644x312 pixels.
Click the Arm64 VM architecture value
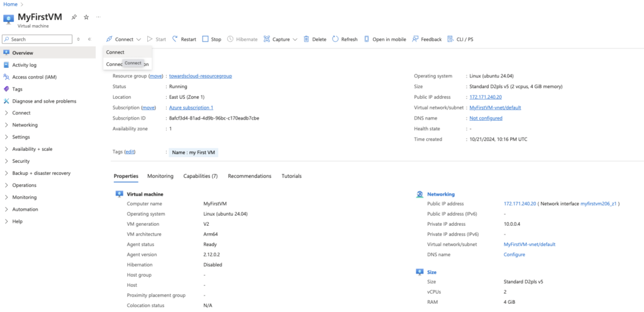point(211,235)
